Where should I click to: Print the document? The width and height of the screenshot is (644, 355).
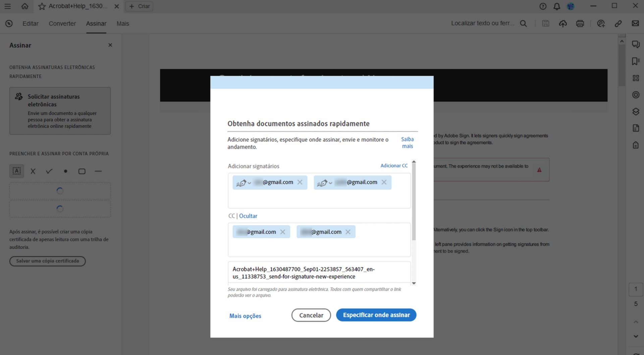click(x=580, y=23)
